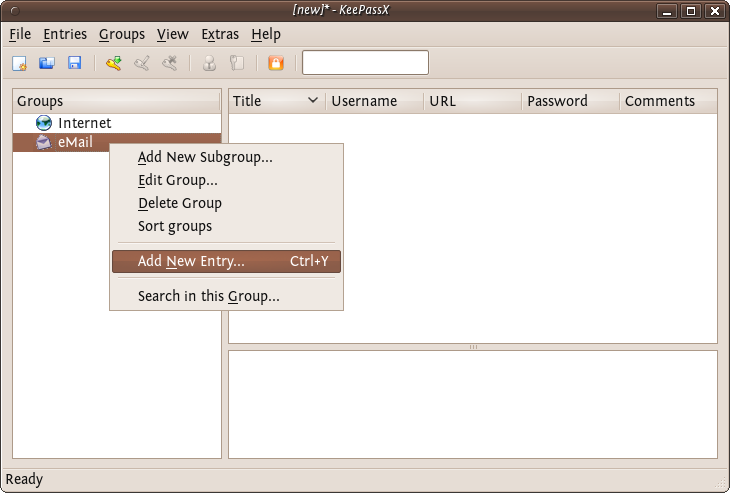Click the New Database toolbar icon
Image resolution: width=730 pixels, height=493 pixels.
(x=19, y=63)
